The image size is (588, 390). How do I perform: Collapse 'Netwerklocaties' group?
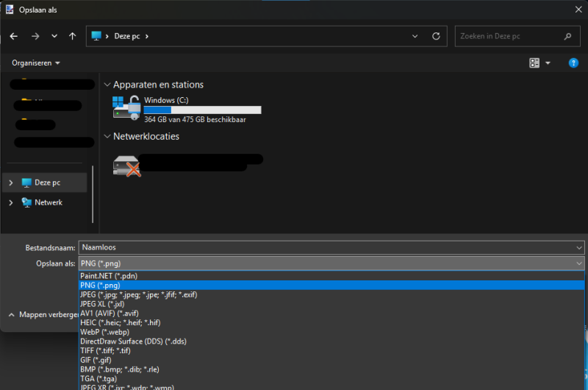(x=107, y=137)
